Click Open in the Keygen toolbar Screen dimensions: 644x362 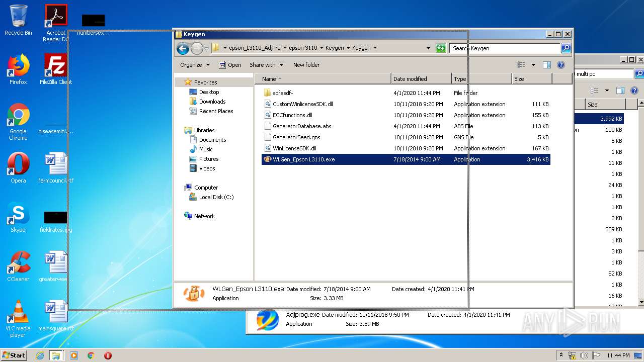[x=230, y=65]
